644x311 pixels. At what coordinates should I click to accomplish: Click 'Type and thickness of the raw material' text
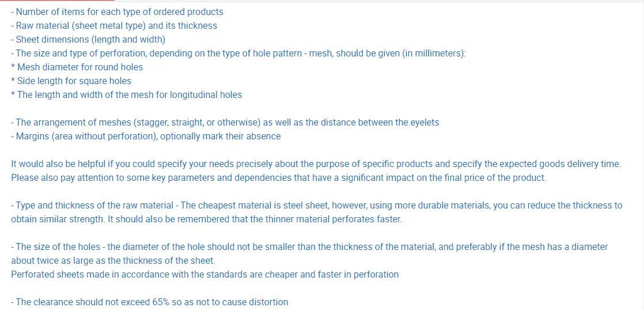[94, 205]
